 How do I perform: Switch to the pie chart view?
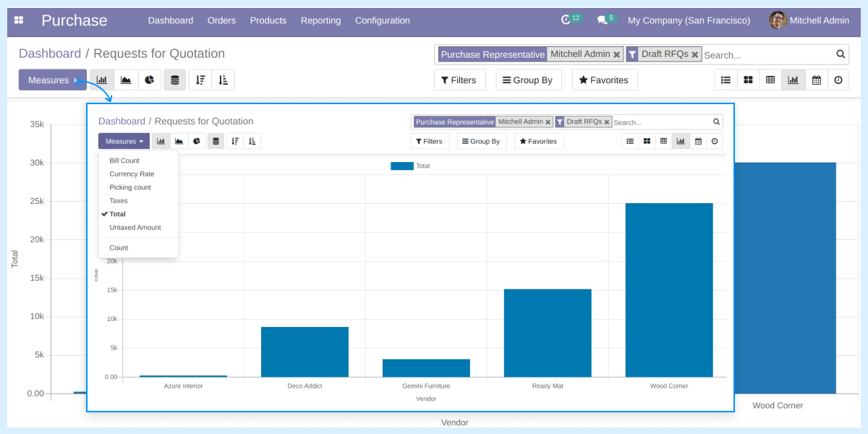click(x=150, y=80)
